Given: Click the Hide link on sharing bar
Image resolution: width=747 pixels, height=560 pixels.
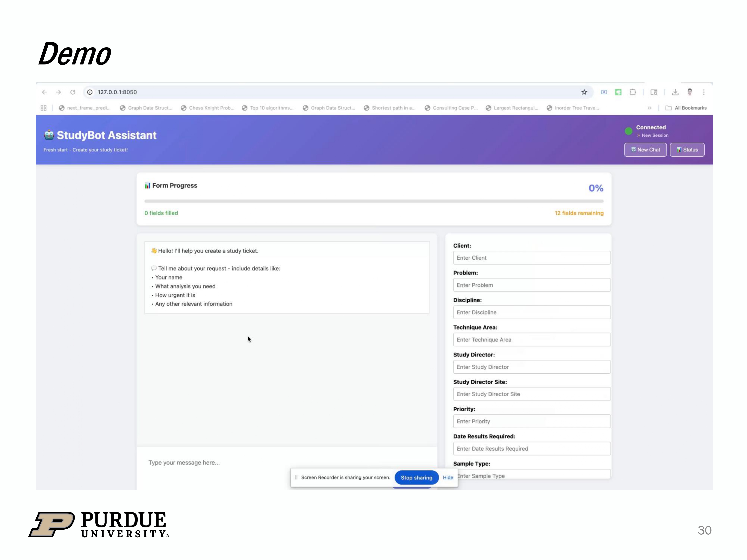Looking at the screenshot, I should tap(448, 477).
